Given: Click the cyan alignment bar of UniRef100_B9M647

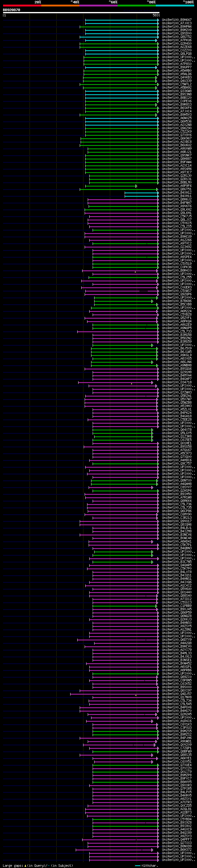Looking at the screenshot, I should point(122,20).
